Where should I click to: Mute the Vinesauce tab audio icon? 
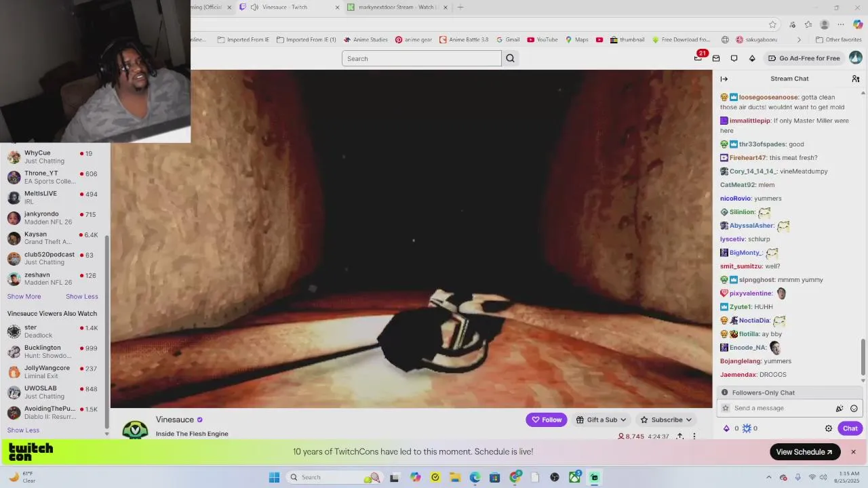click(254, 7)
